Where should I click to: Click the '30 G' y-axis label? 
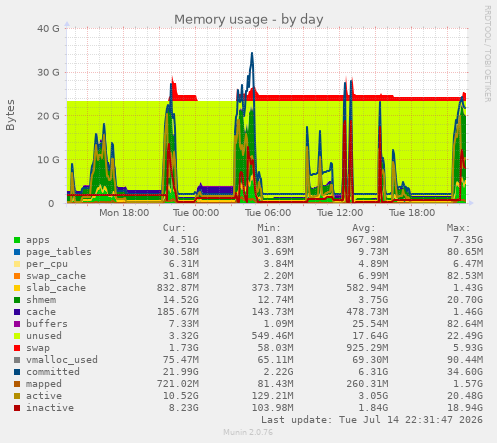(x=48, y=73)
